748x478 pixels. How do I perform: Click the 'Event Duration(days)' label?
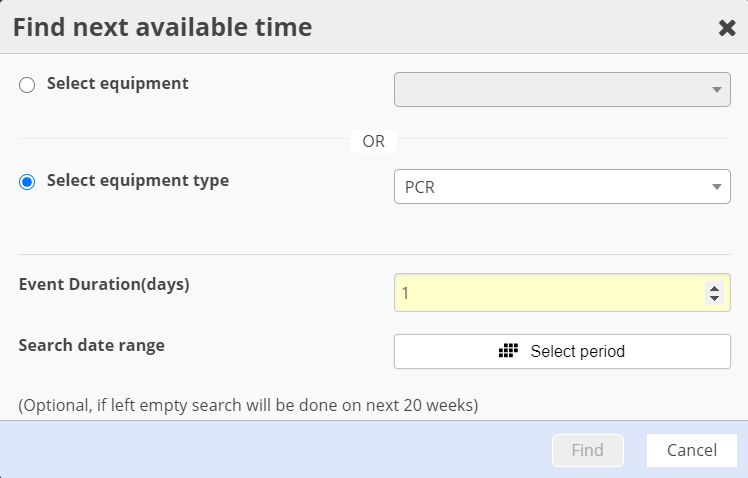point(104,284)
